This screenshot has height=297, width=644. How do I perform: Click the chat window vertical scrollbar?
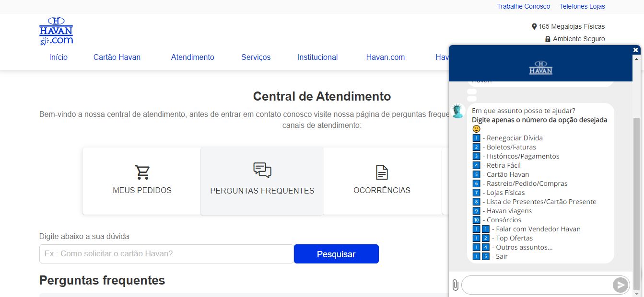[x=636, y=204]
